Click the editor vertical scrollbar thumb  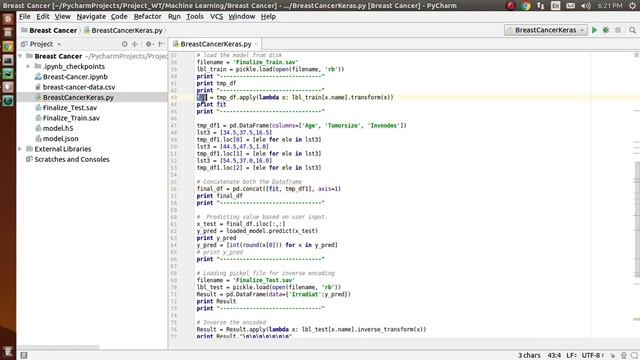pos(637,220)
